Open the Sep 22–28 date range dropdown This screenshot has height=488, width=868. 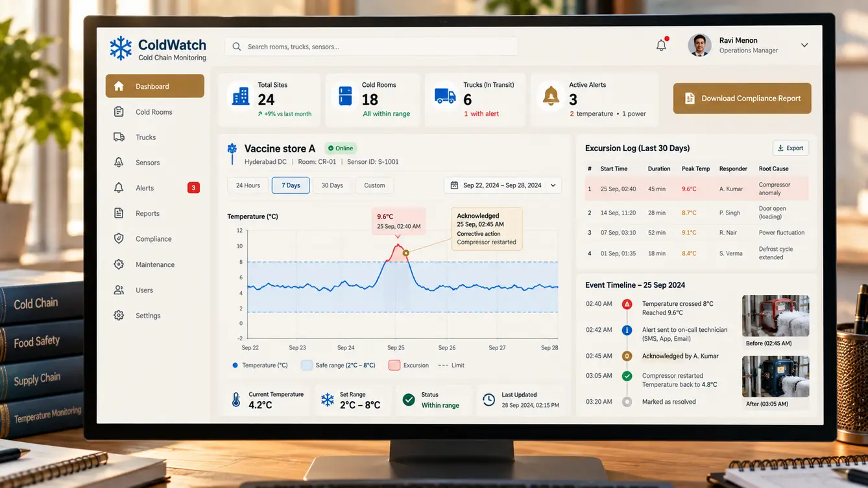tap(503, 185)
